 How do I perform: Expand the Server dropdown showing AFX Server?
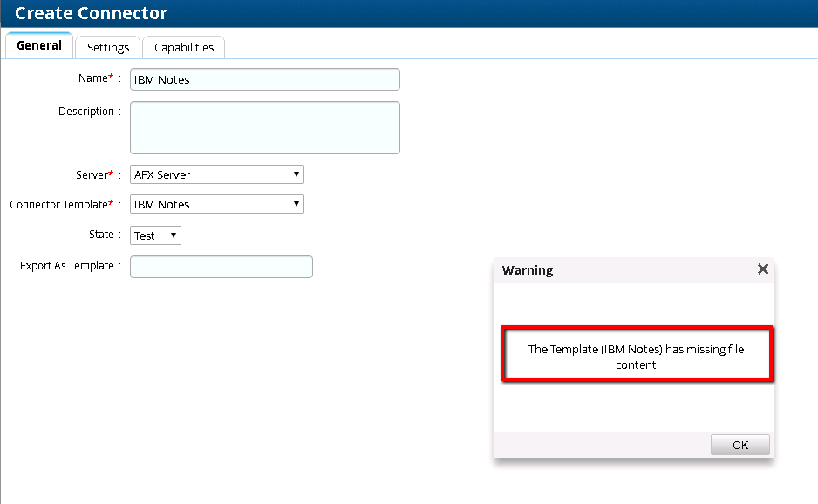point(216,174)
